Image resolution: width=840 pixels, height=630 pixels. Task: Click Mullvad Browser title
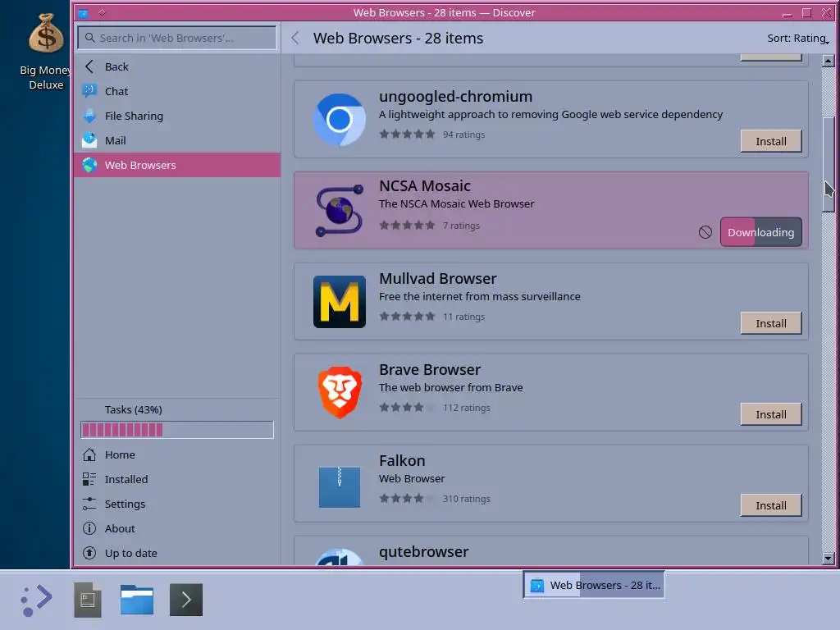[x=438, y=279]
